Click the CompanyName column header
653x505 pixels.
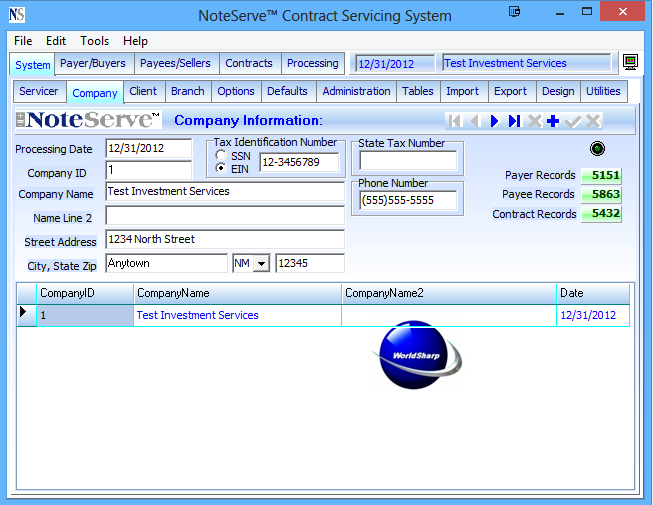coord(173,293)
